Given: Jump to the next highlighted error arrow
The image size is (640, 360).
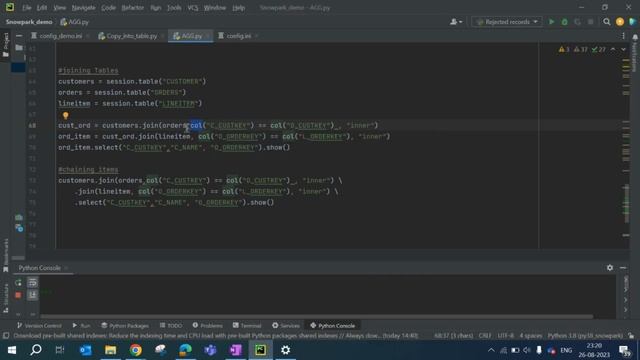Looking at the screenshot, I should click(x=623, y=49).
